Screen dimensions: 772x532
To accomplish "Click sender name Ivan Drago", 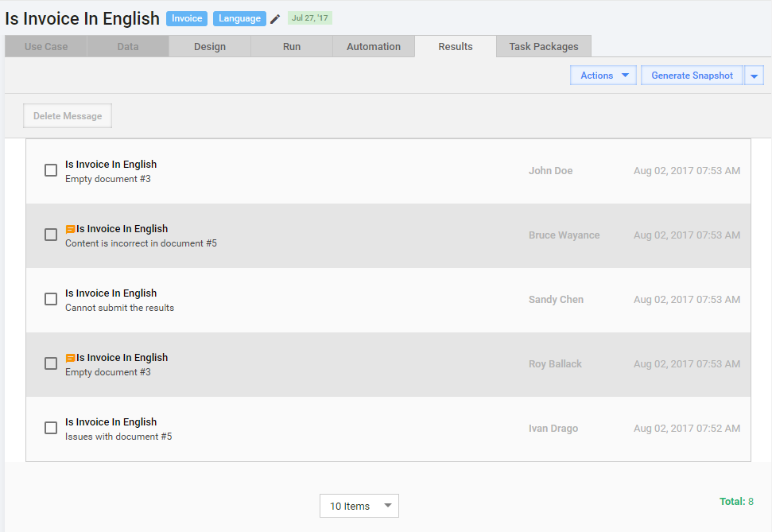I will click(x=553, y=429).
